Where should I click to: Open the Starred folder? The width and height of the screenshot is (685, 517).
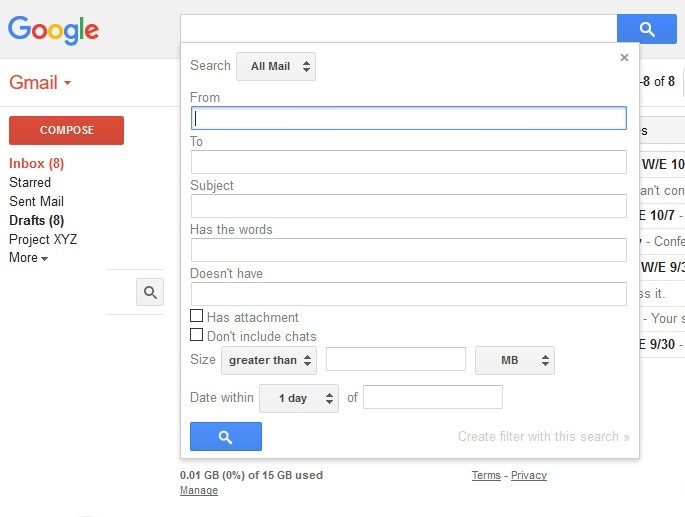(30, 182)
